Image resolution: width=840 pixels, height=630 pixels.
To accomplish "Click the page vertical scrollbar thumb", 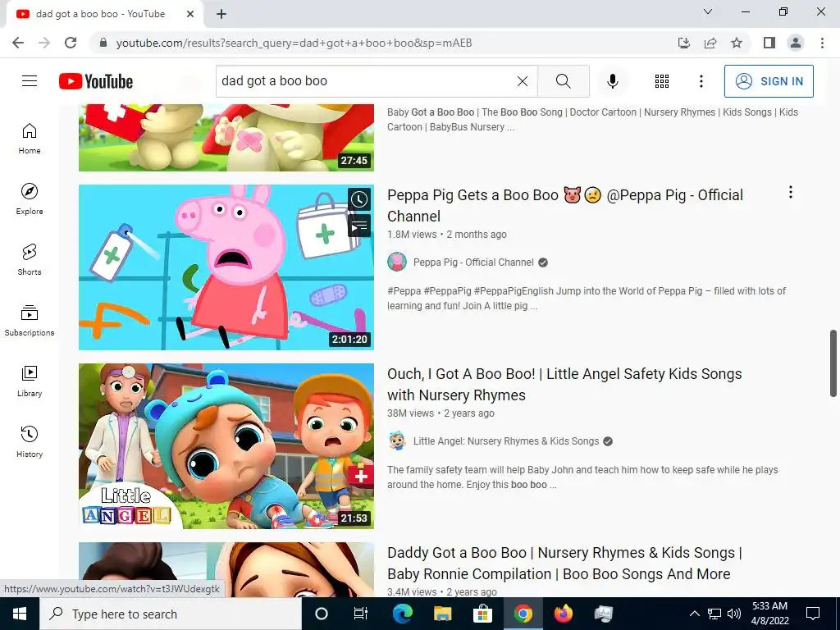I will [833, 363].
